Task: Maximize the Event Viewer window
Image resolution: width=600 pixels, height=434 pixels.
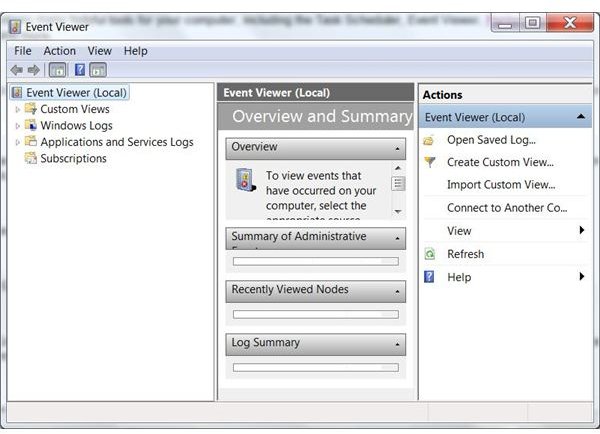Action: tap(533, 23)
